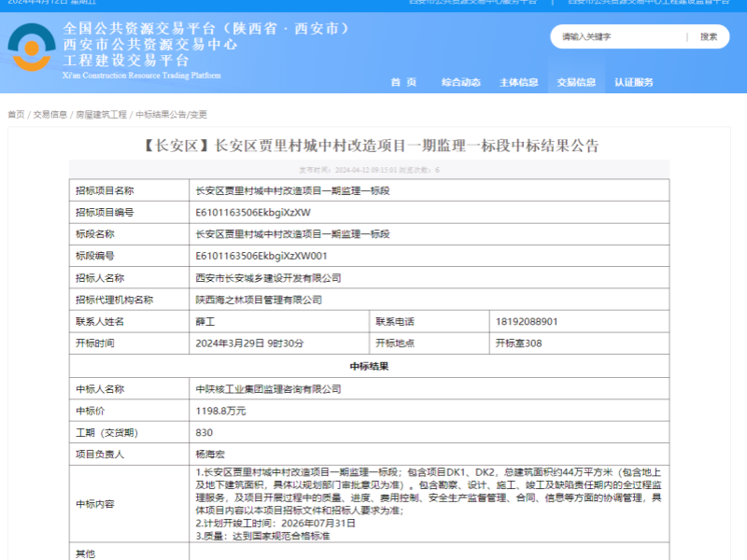
Task: Click the 中标结果公告/变更 breadcrumb link
Action: 172,114
